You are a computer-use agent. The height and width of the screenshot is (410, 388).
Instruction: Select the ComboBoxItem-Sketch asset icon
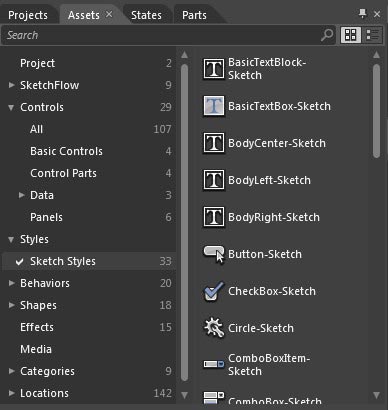point(213,364)
